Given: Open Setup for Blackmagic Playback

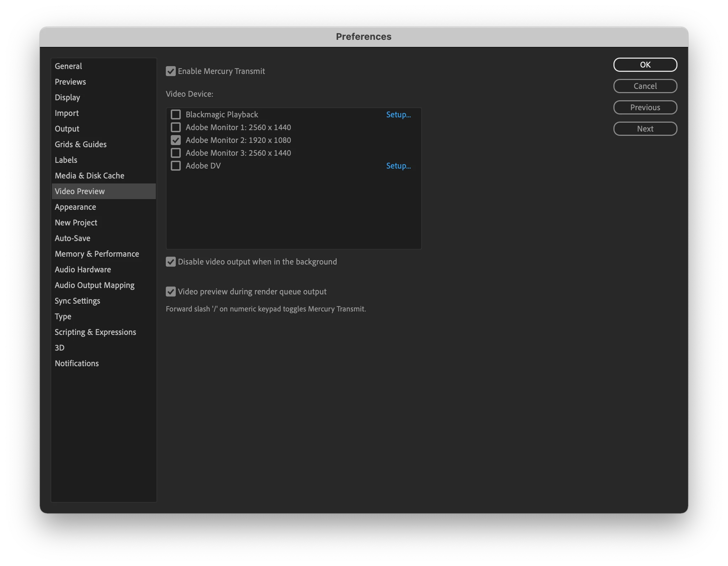Looking at the screenshot, I should pyautogui.click(x=398, y=114).
